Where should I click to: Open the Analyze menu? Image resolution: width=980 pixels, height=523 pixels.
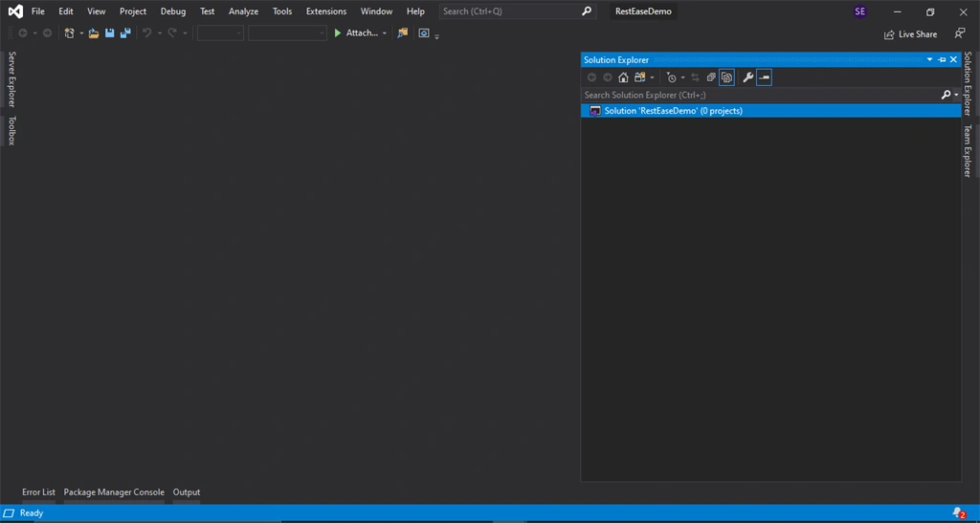(x=243, y=11)
